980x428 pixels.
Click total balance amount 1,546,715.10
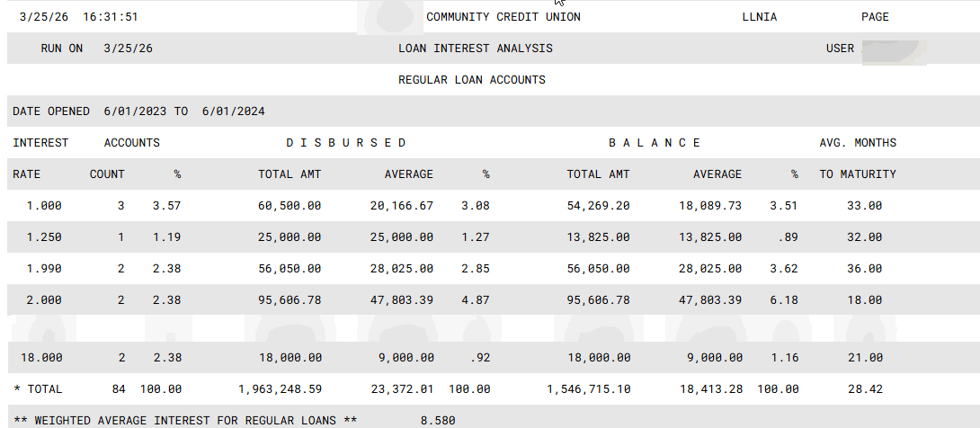click(588, 388)
